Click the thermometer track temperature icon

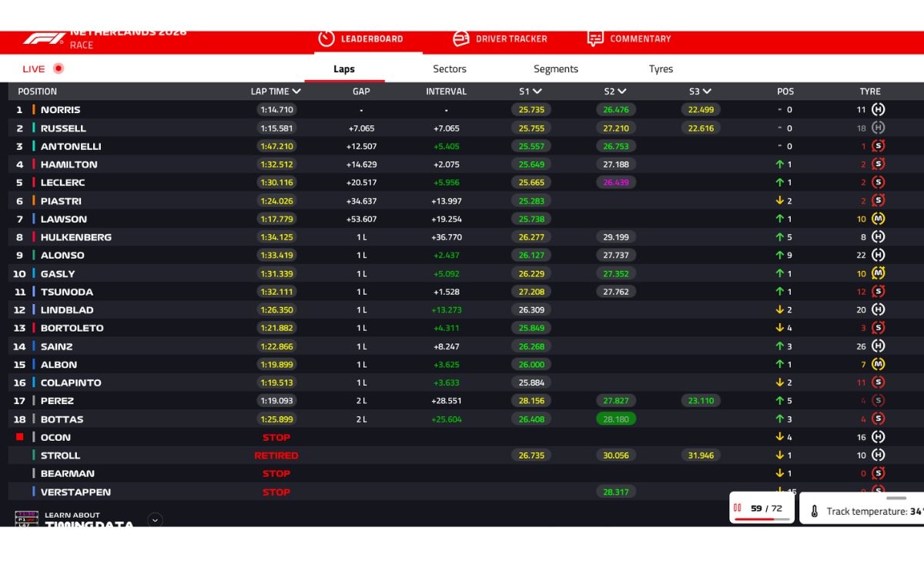(x=814, y=511)
